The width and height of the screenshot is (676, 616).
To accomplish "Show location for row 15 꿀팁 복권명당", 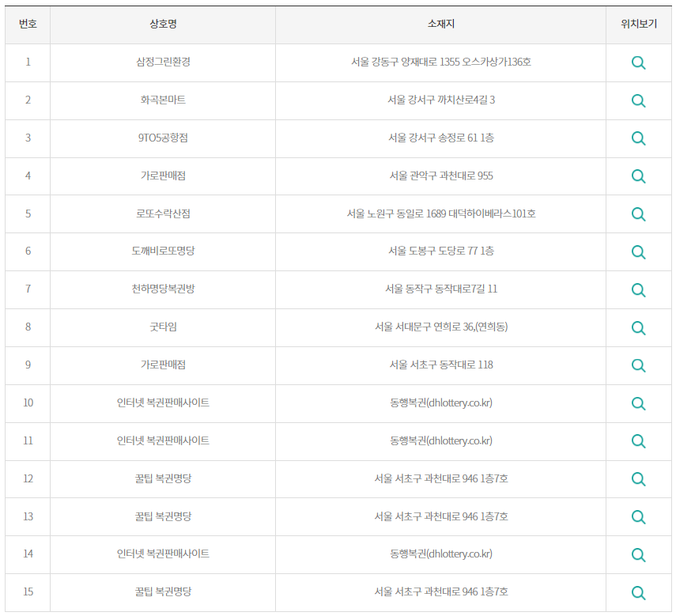I will tap(639, 593).
